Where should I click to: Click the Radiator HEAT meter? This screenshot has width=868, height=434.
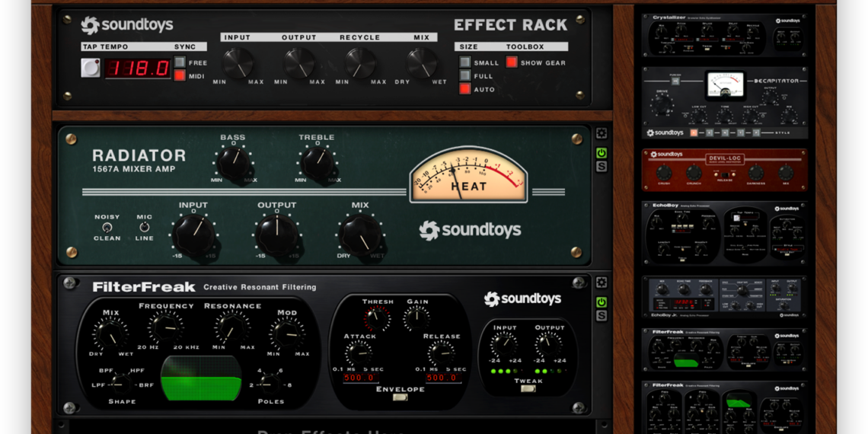tap(468, 174)
